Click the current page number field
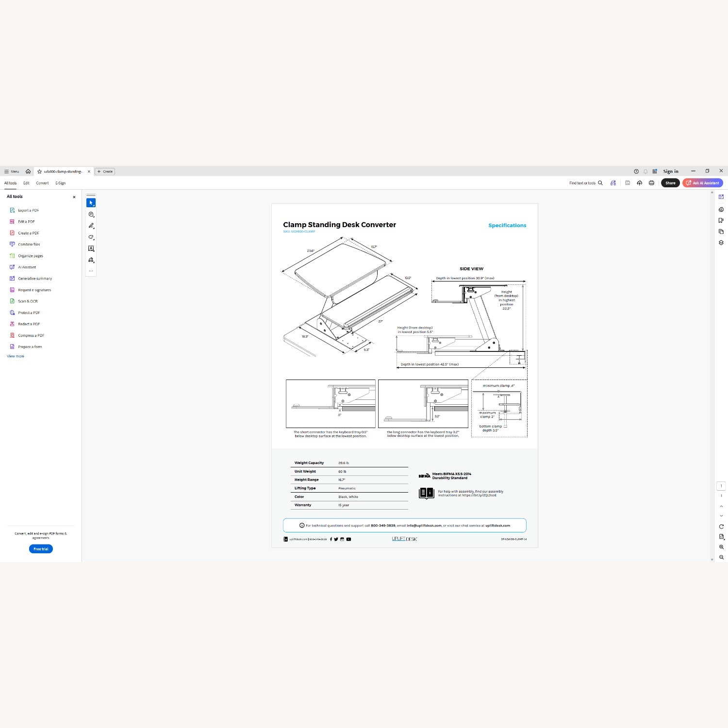Screen dimensions: 728x728 [x=721, y=486]
